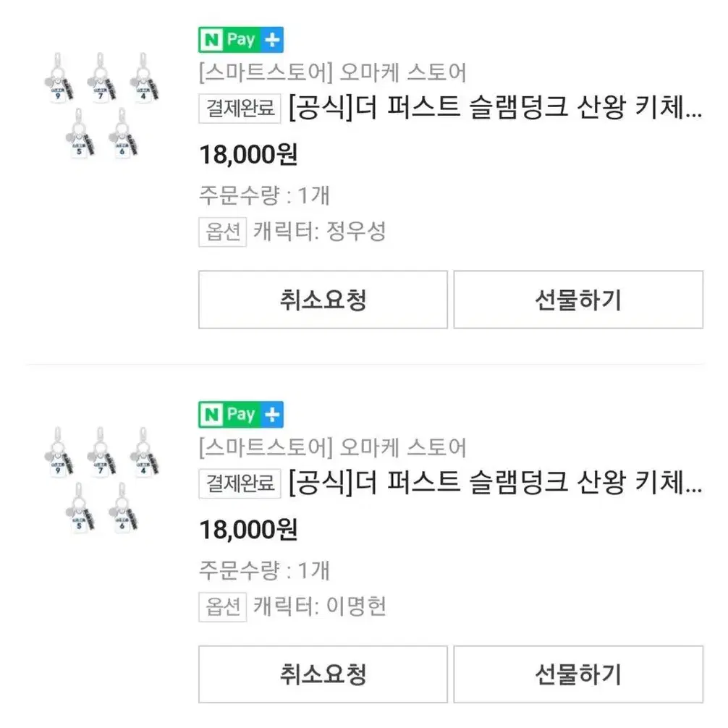Click 취소요청 button for 정우성 order
The height and width of the screenshot is (728, 728).
coord(323,300)
